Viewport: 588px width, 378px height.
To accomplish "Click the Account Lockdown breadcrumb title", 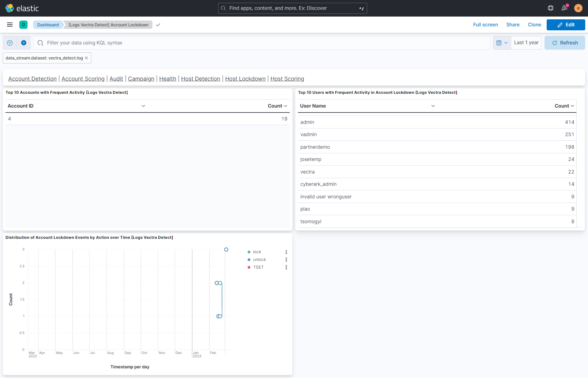I will tap(108, 25).
